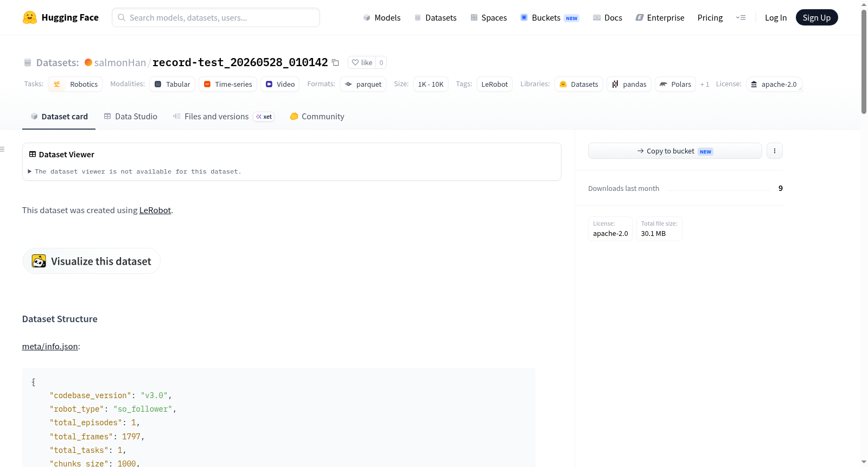Open the page outline icon at left edge

(x=2, y=149)
